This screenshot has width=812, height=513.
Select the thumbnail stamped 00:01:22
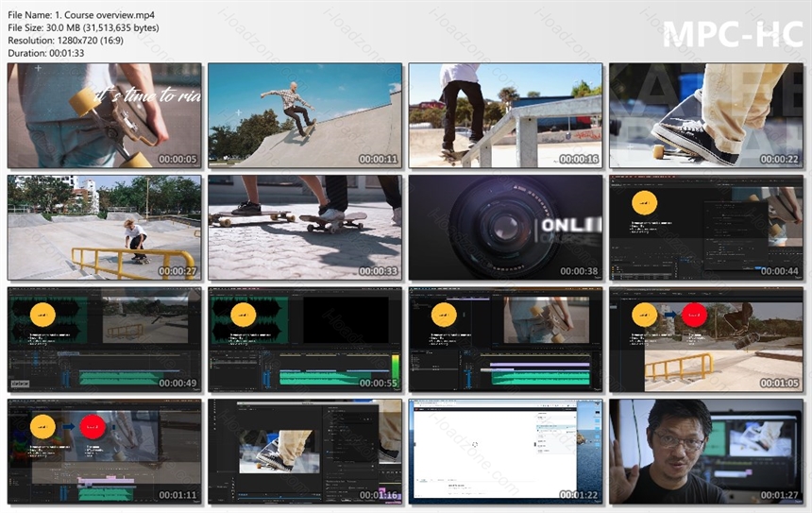pyautogui.click(x=505, y=452)
